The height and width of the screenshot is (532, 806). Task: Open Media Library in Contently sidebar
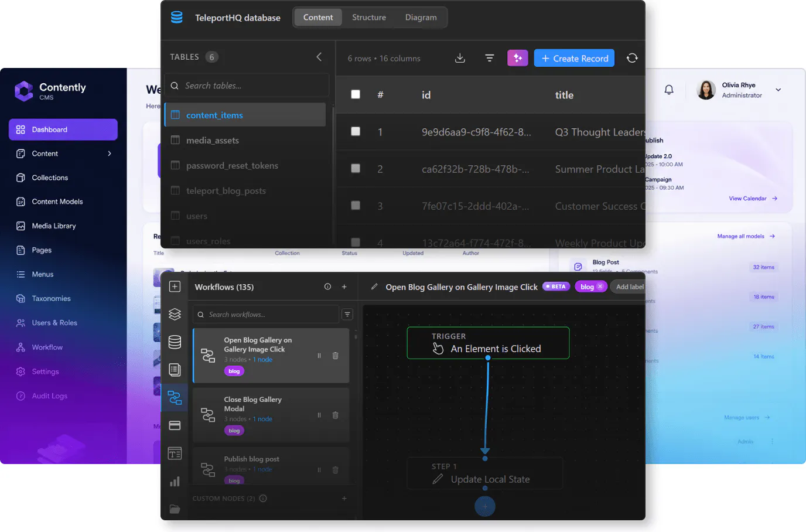click(x=63, y=226)
